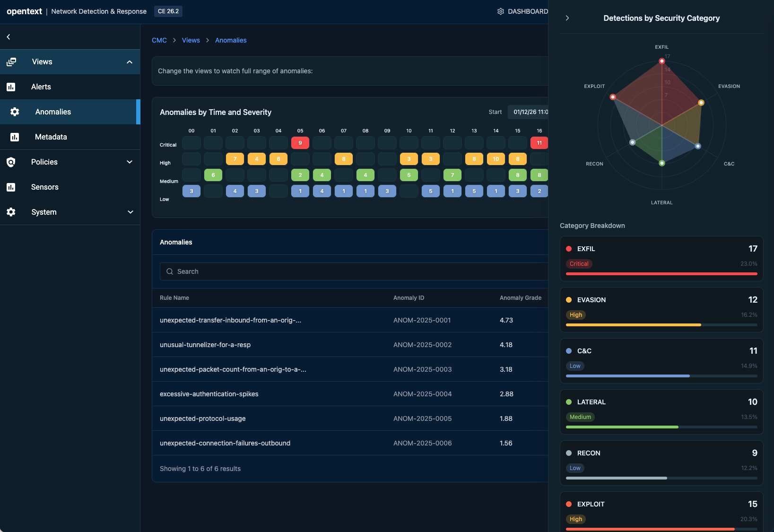Click the red Critical cell at hour 05
The width and height of the screenshot is (774, 532).
pyautogui.click(x=300, y=143)
